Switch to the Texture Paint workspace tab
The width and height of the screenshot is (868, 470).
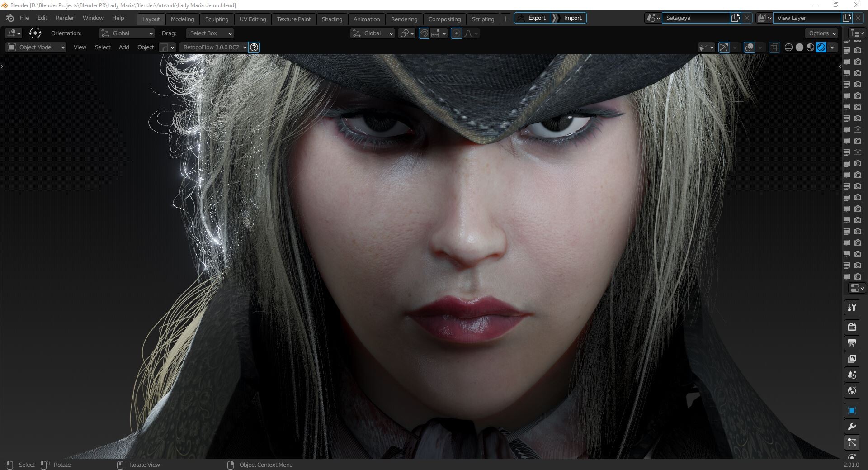(294, 19)
